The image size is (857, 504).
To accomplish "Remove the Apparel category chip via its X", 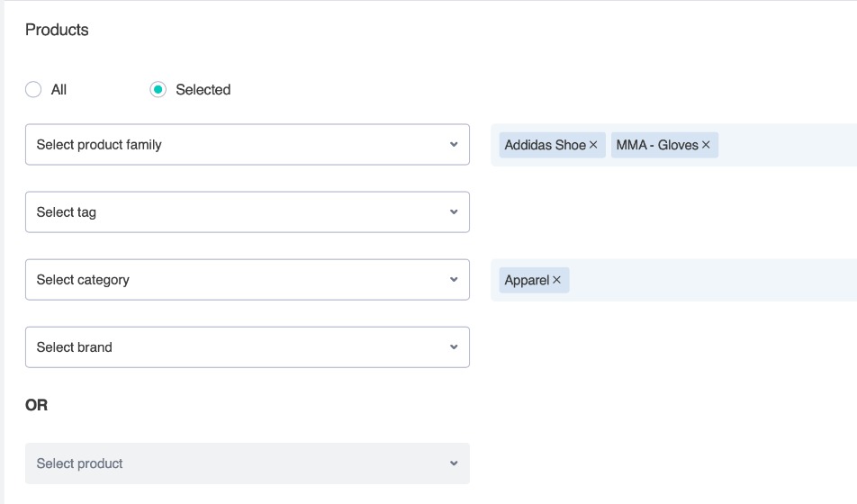I will pyautogui.click(x=556, y=280).
